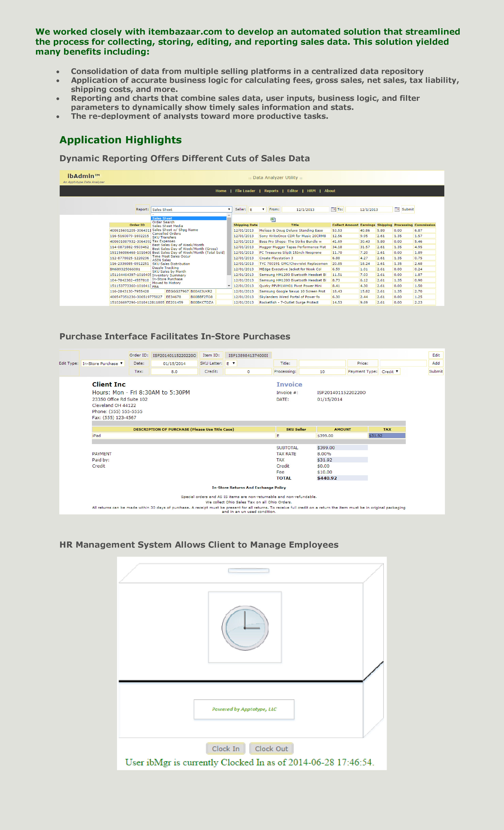The height and width of the screenshot is (830, 504).
Task: Click the clock image in the HR panel
Action: 245,628
